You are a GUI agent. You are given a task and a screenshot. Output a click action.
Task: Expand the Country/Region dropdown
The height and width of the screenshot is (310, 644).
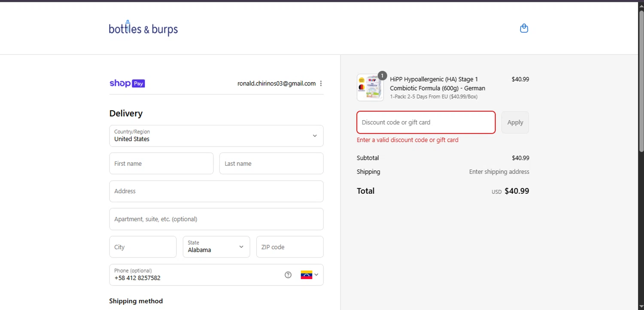(x=216, y=136)
